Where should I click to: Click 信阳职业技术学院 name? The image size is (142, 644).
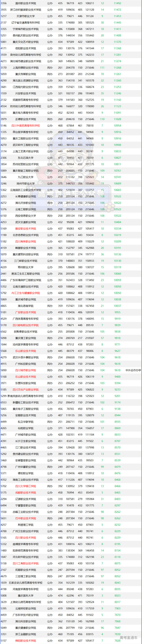[x=25, y=48]
